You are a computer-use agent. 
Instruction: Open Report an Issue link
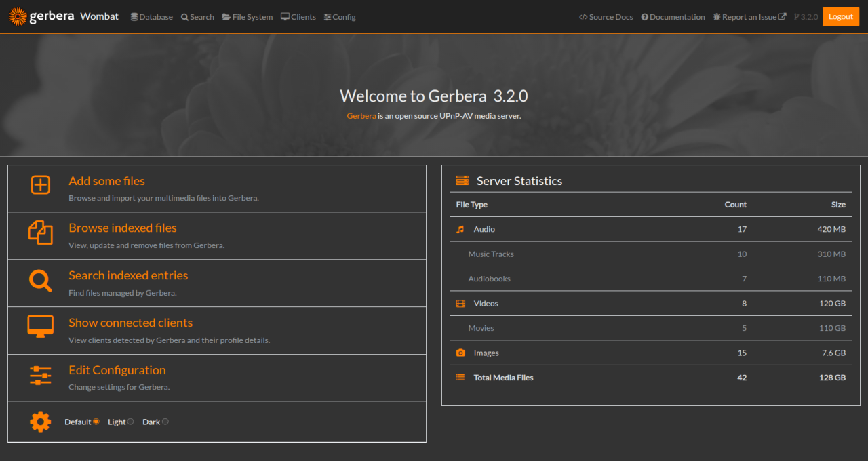pyautogui.click(x=750, y=17)
